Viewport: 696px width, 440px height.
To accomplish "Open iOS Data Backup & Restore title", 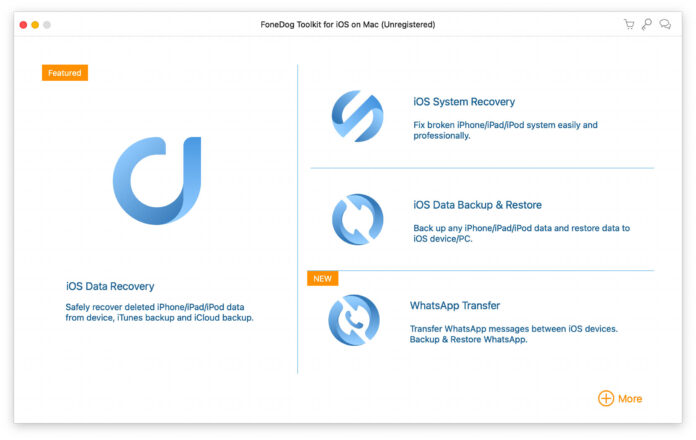I will pyautogui.click(x=477, y=205).
